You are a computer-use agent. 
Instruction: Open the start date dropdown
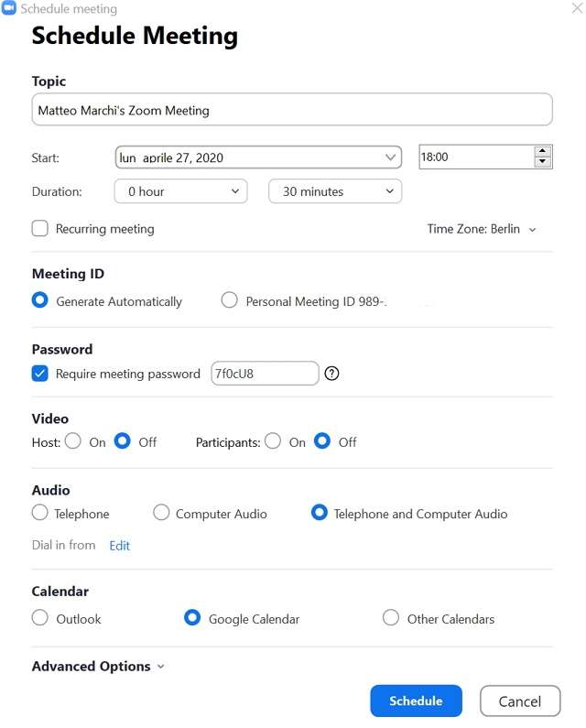tap(390, 158)
